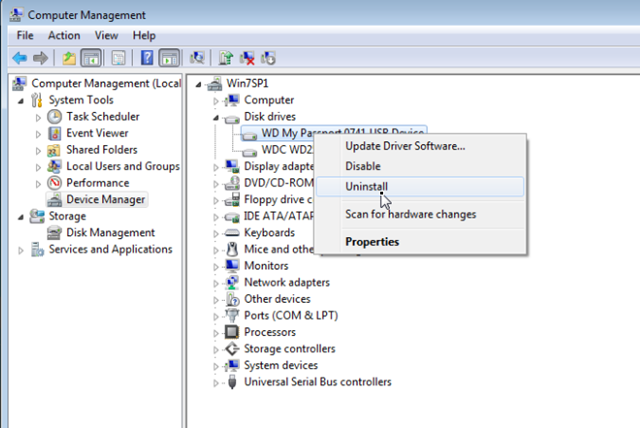Expand the Universal Serial Bus controllers category
The height and width of the screenshot is (428, 640).
(x=216, y=382)
